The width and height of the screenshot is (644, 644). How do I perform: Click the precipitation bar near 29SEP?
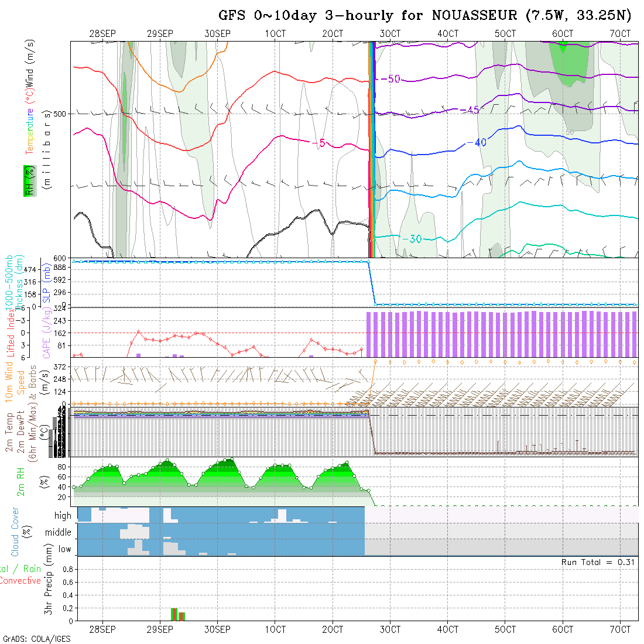174,614
